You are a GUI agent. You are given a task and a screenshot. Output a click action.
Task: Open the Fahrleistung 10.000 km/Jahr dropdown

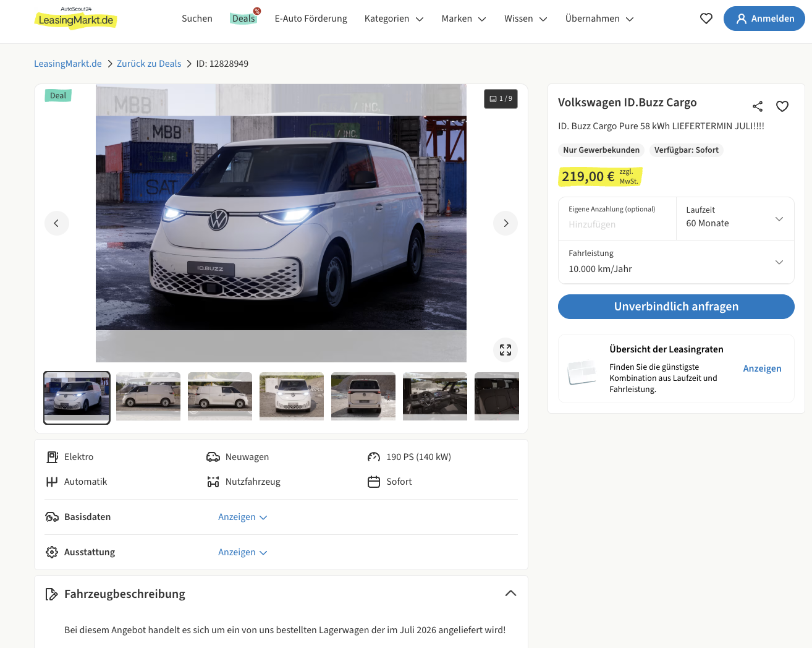click(x=676, y=262)
